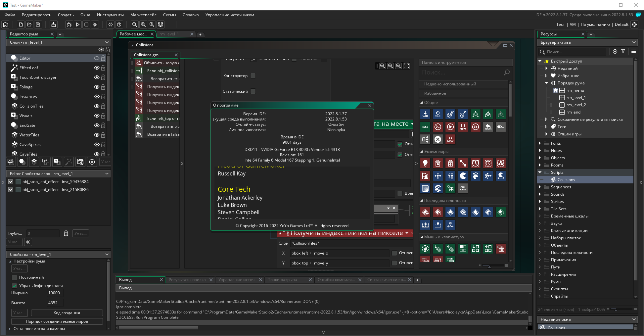This screenshot has width=644, height=336.
Task: Enable the Постоянный room checkbox
Action: click(14, 277)
